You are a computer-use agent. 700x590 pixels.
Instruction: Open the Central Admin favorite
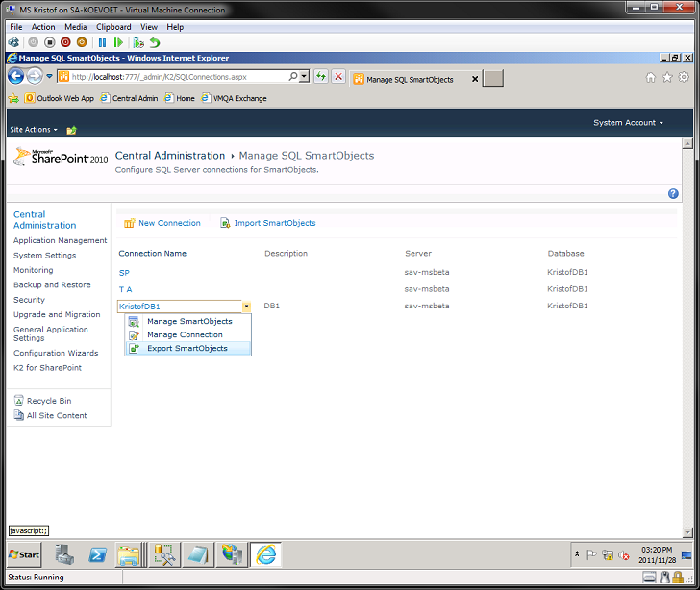pyautogui.click(x=129, y=98)
